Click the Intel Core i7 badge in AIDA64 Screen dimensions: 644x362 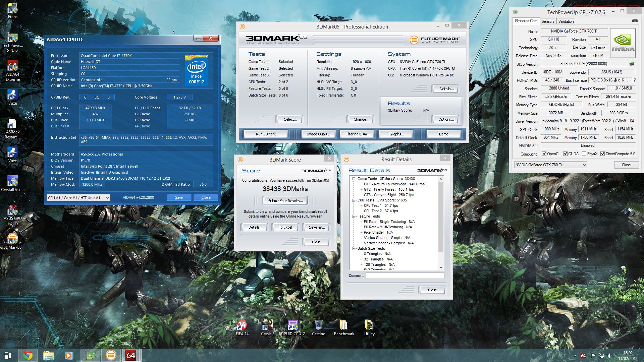(x=196, y=70)
